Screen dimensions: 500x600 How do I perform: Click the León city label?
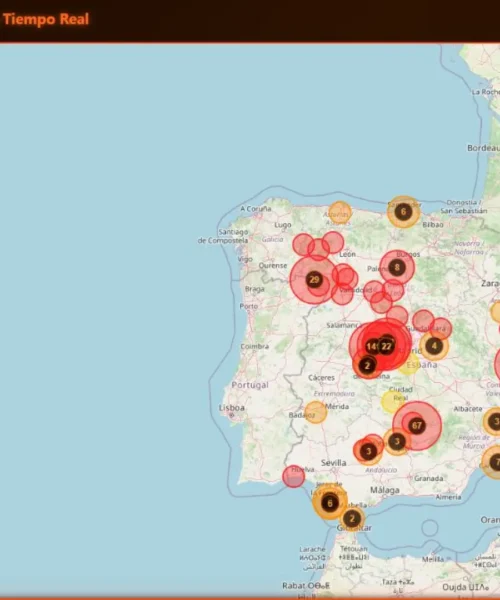pyautogui.click(x=347, y=254)
